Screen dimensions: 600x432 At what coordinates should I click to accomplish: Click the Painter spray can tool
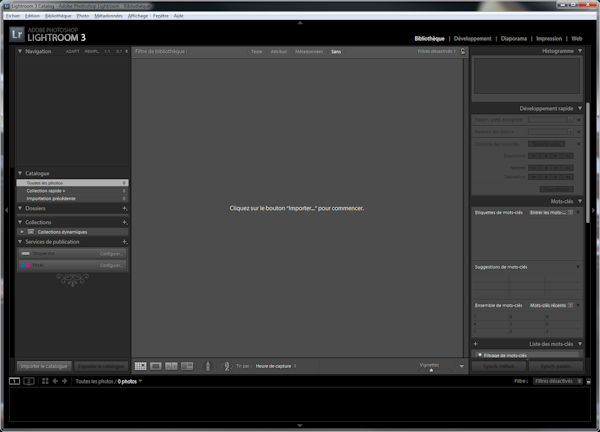[x=208, y=367]
